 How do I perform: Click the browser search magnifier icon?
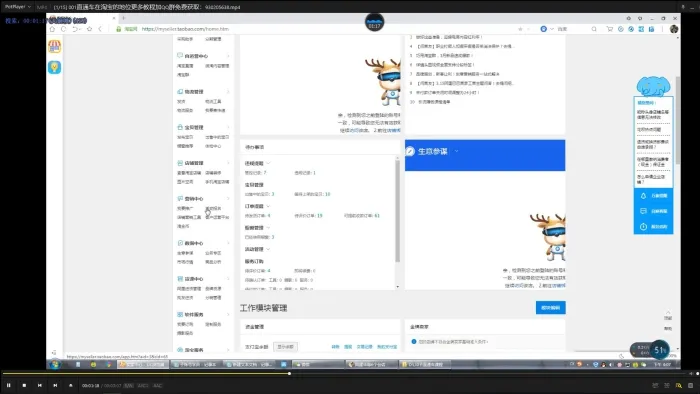click(594, 29)
